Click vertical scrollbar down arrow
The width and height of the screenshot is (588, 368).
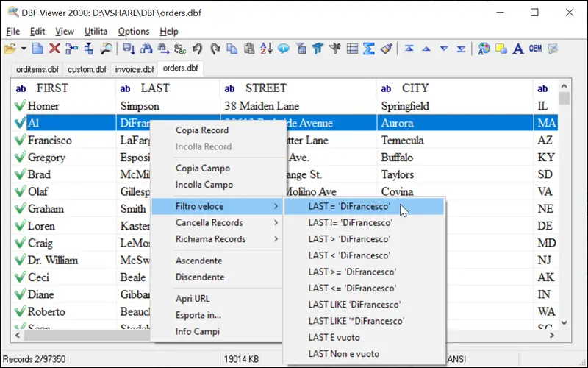coord(564,323)
